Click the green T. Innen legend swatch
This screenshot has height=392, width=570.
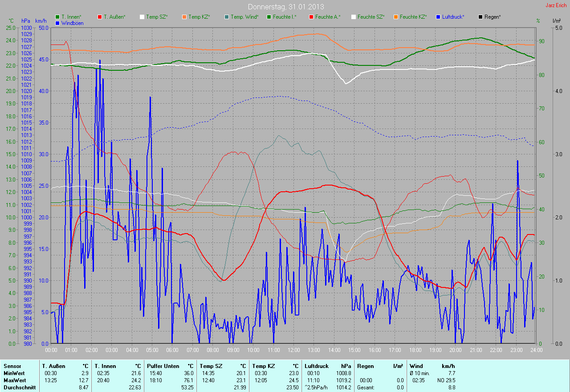click(57, 17)
